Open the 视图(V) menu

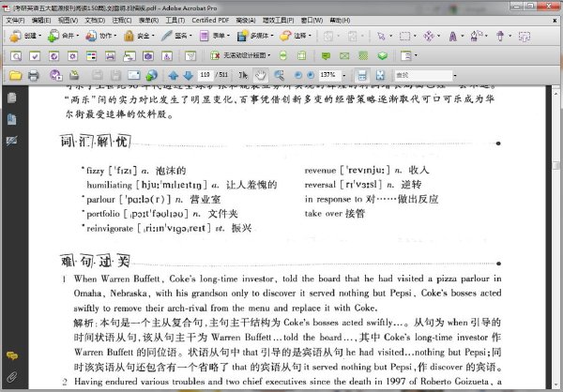68,21
